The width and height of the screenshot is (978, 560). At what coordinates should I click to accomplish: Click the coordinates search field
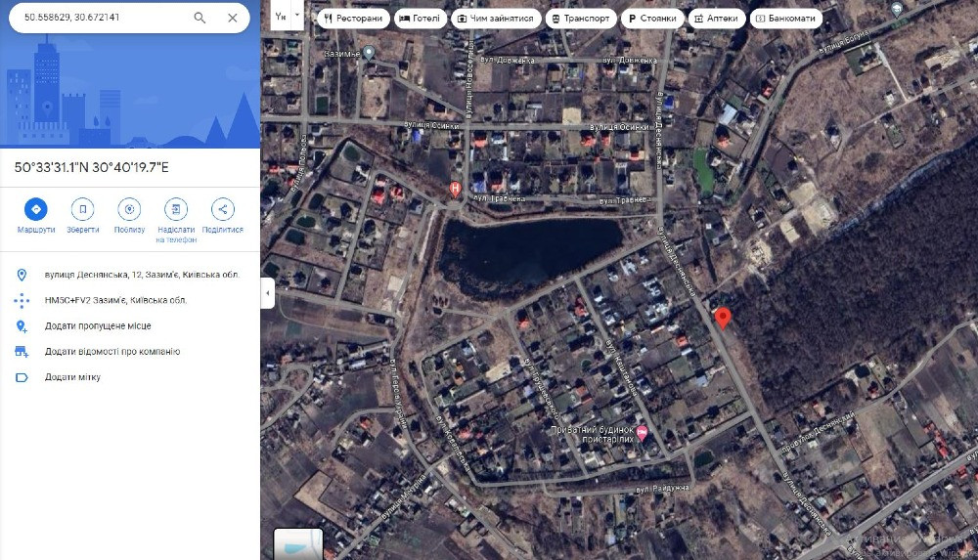(x=103, y=18)
